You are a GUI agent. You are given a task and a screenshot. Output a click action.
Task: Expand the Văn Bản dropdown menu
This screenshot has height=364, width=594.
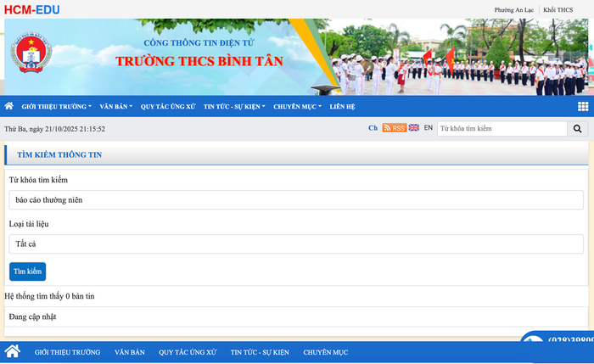(115, 107)
